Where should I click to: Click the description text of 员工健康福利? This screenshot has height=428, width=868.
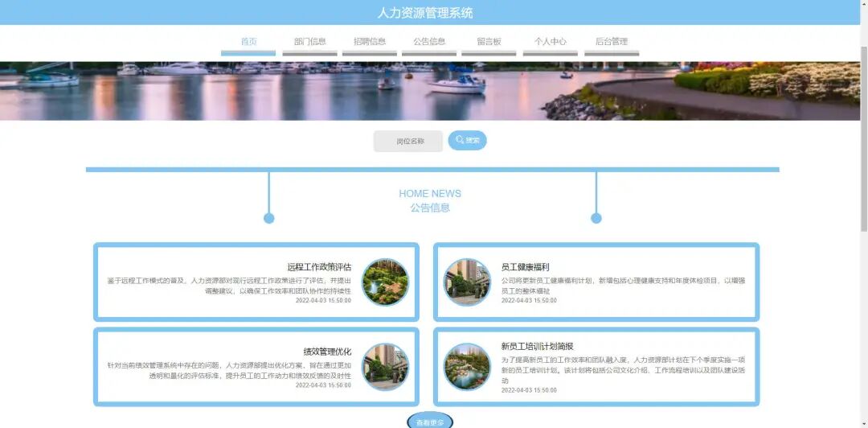pyautogui.click(x=624, y=286)
